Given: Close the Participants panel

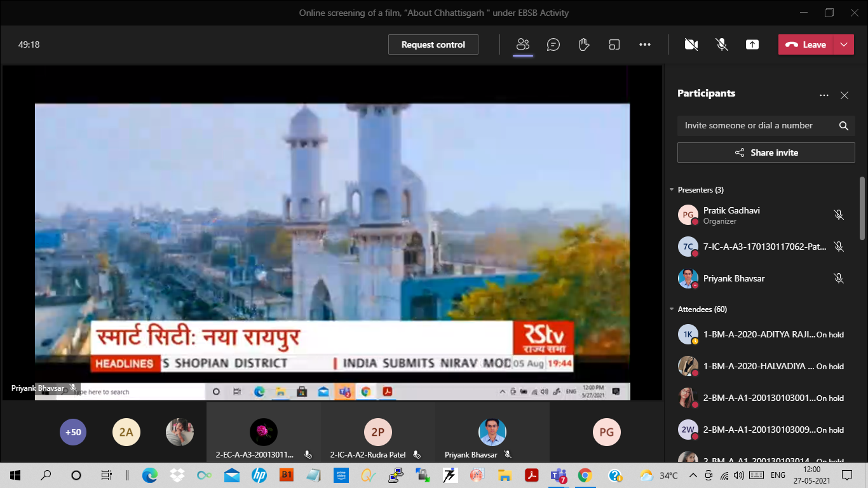Looking at the screenshot, I should (x=844, y=95).
